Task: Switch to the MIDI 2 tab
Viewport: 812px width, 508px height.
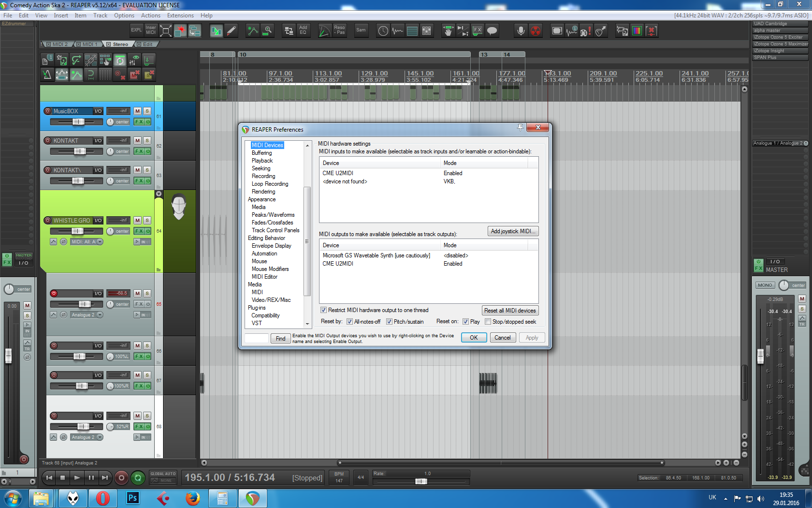Action: click(x=58, y=45)
